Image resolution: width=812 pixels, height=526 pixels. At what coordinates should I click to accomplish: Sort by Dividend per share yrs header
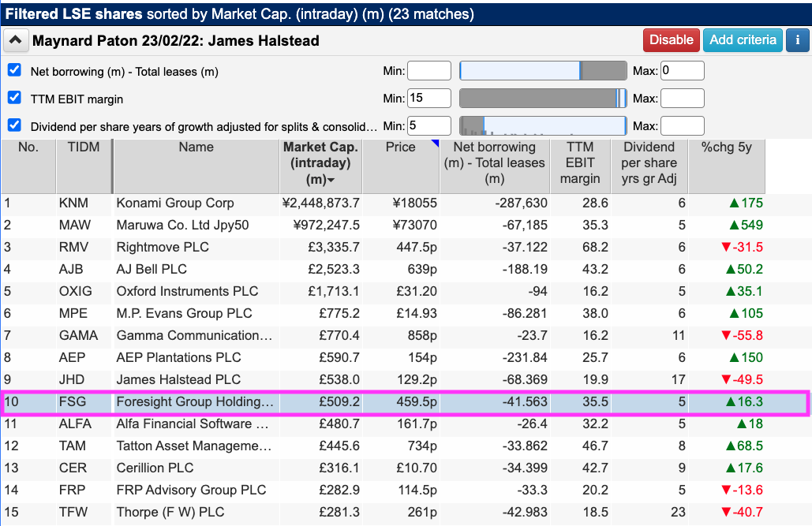(649, 166)
